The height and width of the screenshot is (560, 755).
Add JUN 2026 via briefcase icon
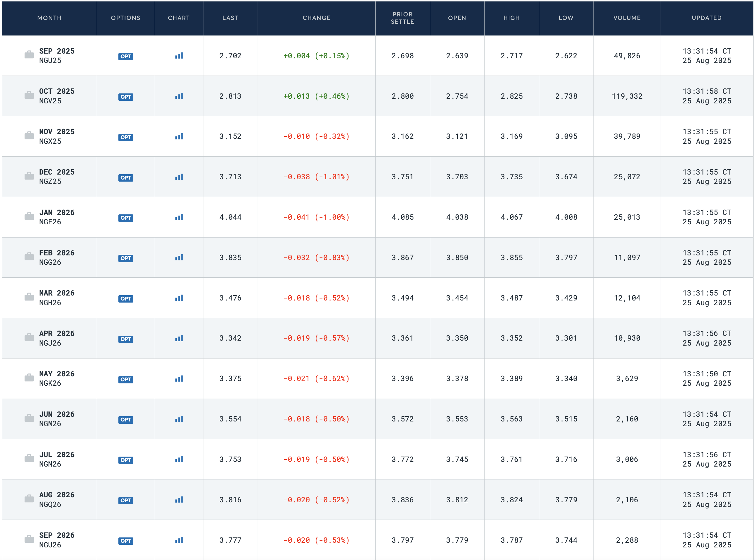coord(29,418)
